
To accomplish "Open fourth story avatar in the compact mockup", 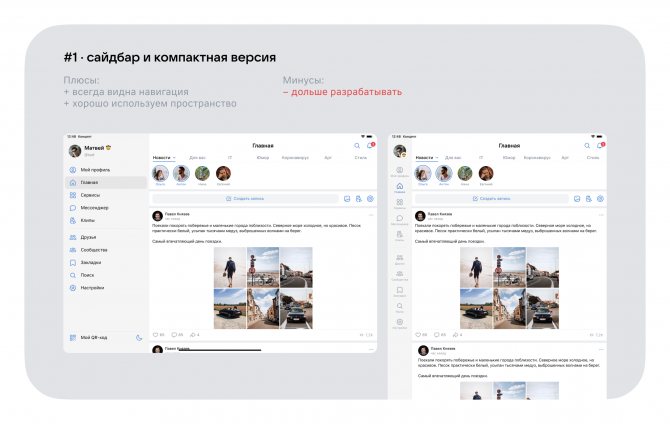I will (x=486, y=174).
